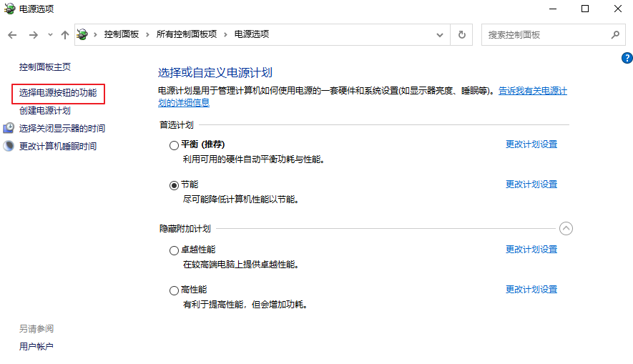Click the refresh button next to the address bar

[x=462, y=34]
